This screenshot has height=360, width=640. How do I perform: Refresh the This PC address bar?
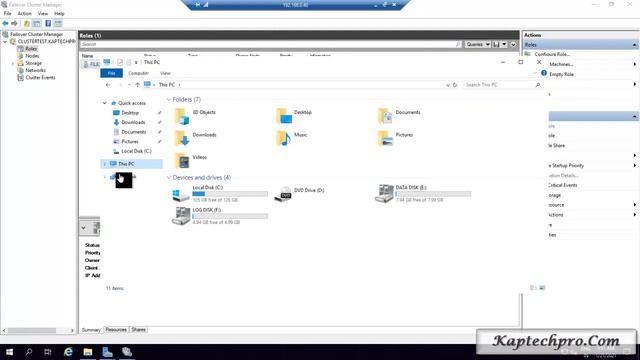pos(455,85)
